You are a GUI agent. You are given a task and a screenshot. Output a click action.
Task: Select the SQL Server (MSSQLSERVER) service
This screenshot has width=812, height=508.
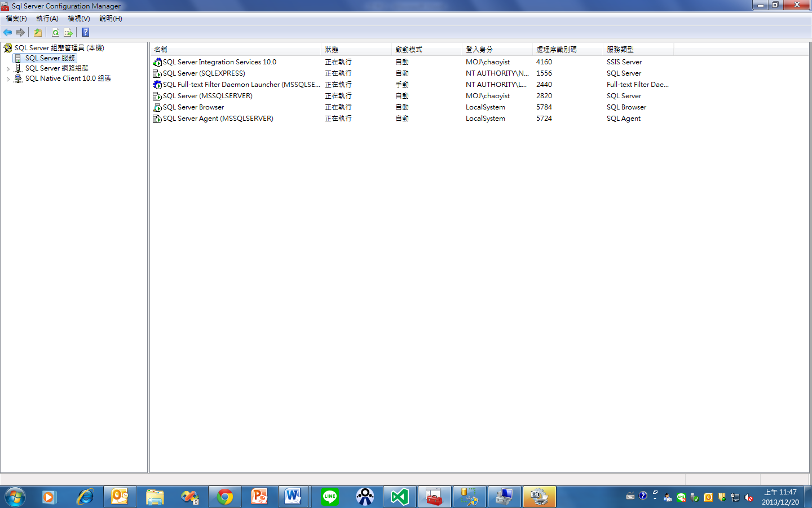click(208, 95)
